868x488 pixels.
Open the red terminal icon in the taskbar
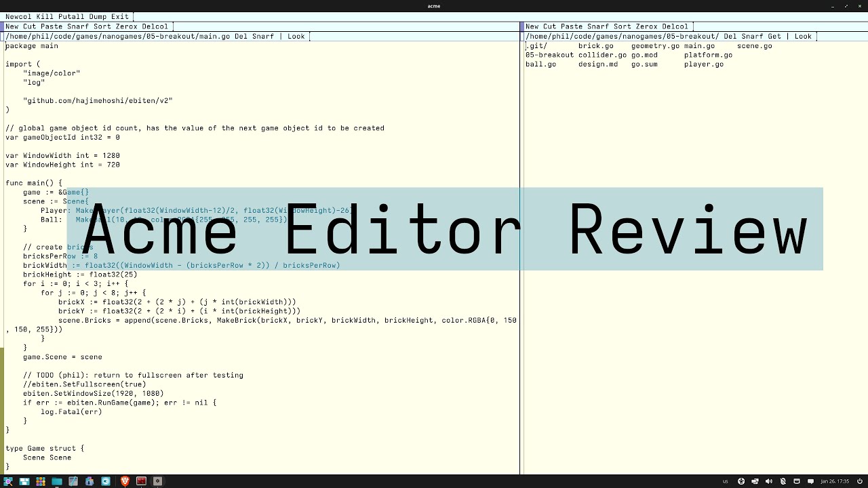pyautogui.click(x=141, y=481)
